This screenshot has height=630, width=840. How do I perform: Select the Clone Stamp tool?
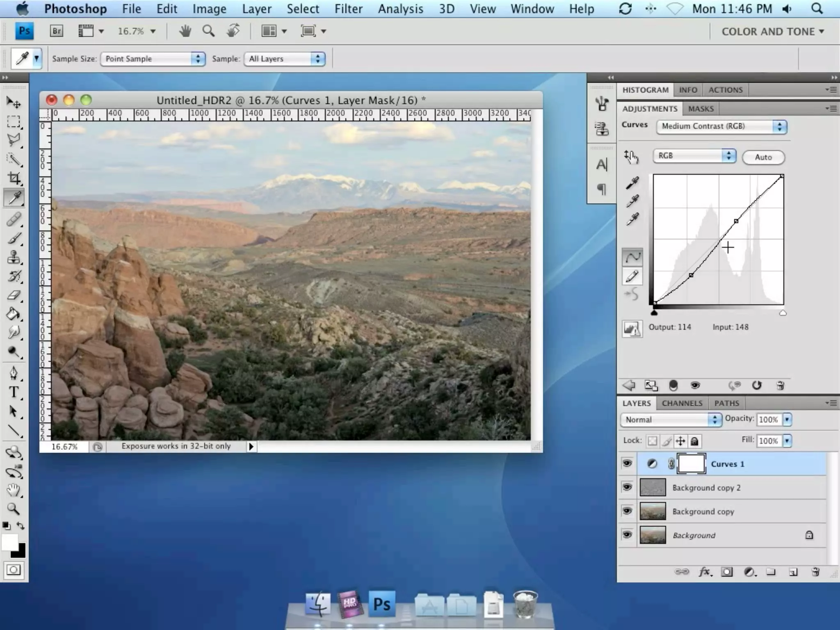[14, 258]
